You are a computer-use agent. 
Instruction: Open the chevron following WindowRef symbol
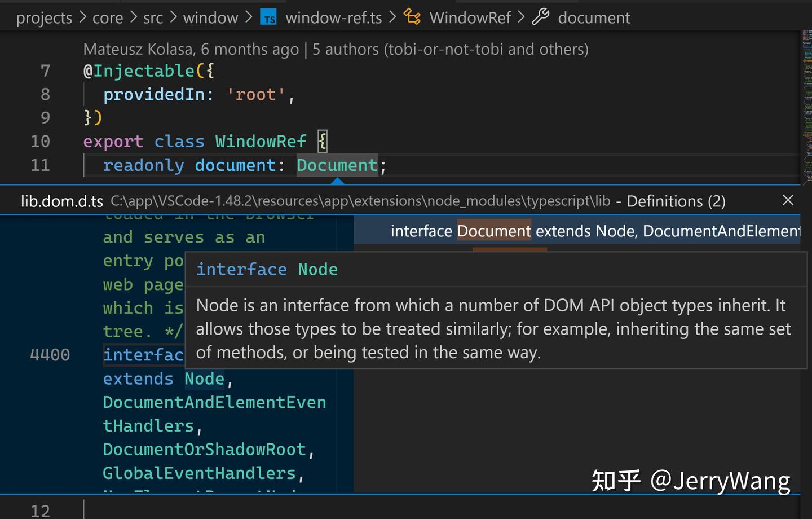pos(522,17)
